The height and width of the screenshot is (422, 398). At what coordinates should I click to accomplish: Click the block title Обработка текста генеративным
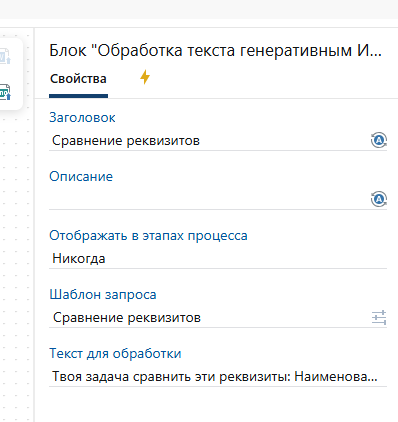[215, 51]
